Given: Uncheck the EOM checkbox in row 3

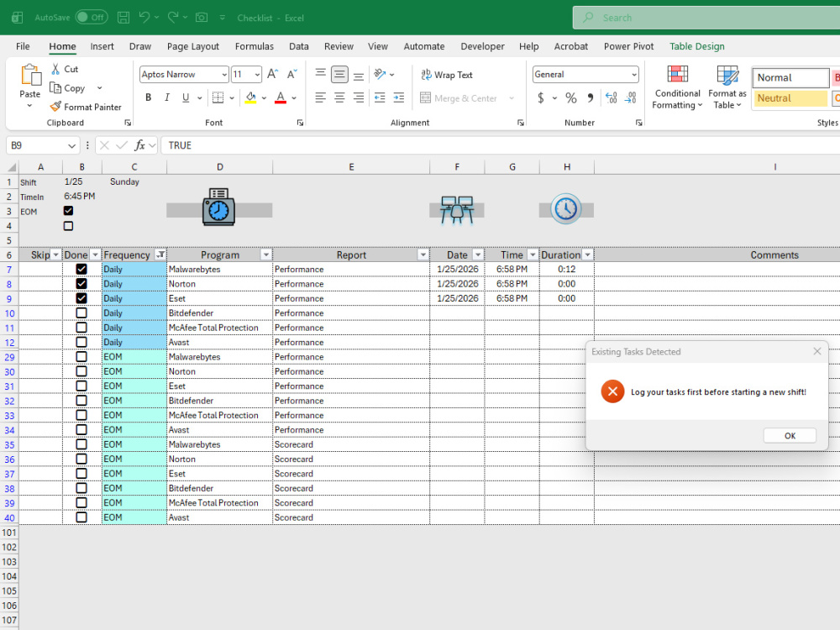Looking at the screenshot, I should click(x=68, y=211).
